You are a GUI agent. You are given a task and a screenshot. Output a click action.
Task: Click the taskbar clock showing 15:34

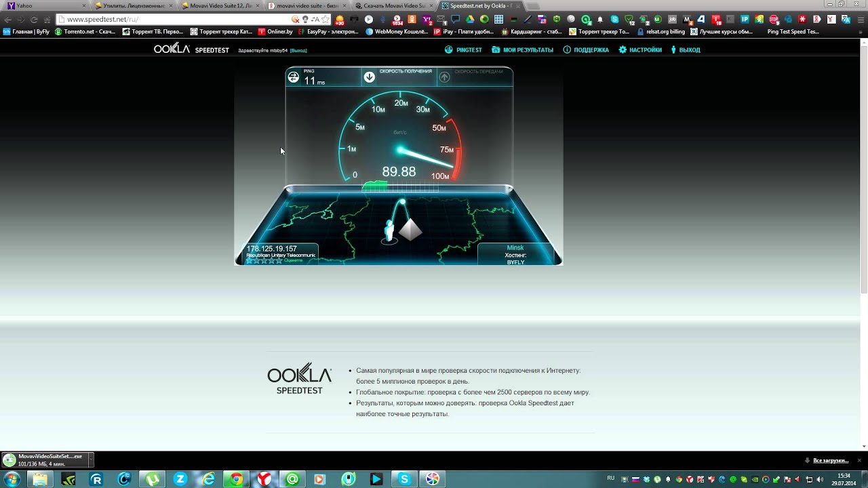pos(844,479)
